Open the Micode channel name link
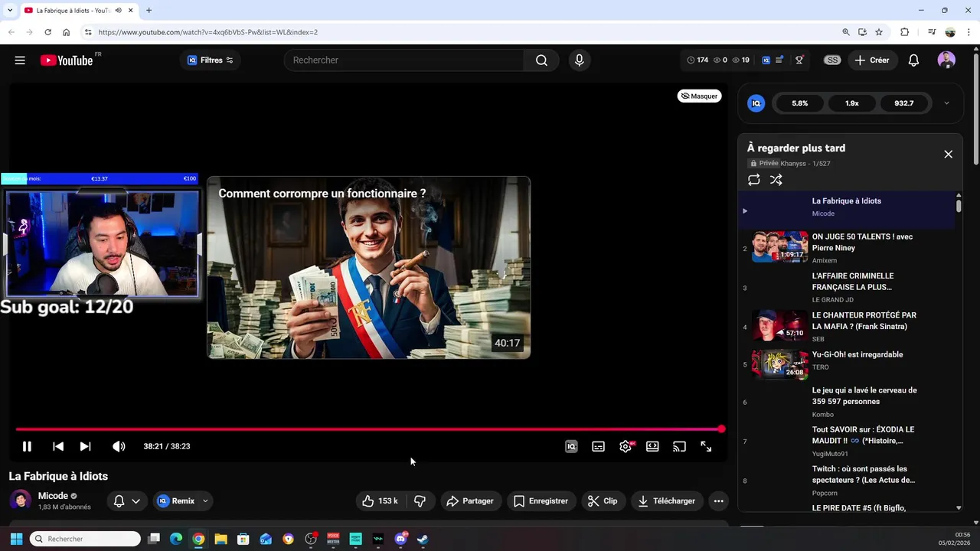 coord(53,496)
